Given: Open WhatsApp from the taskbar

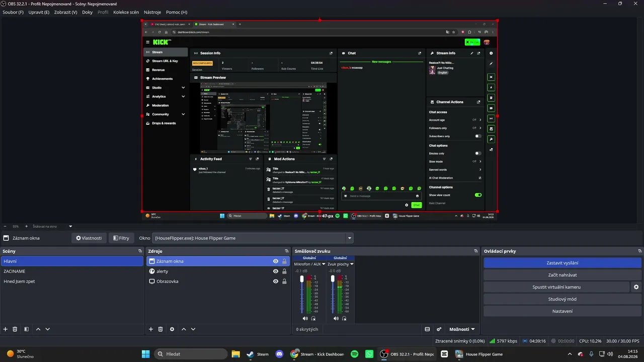Looking at the screenshot, I should pyautogui.click(x=370, y=354).
